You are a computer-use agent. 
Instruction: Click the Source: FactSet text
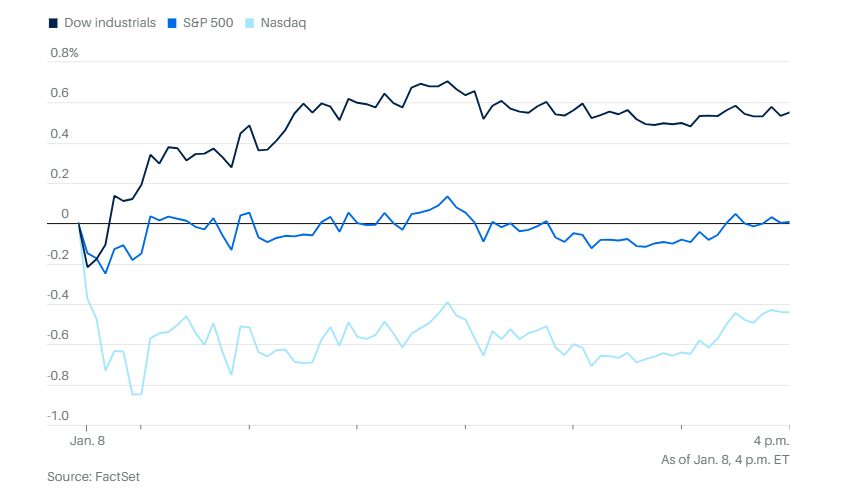(93, 477)
